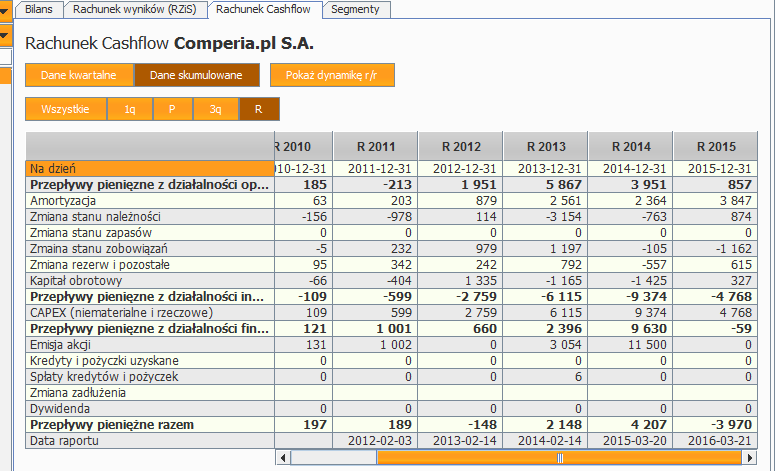Filter periods by P (half-year)
778x471 pixels.
173,109
